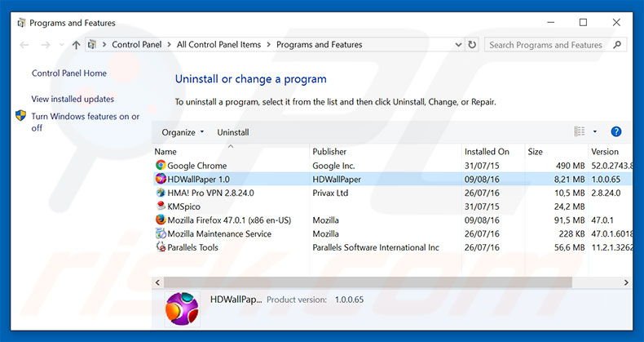Click the Uninstall toolbar button

(233, 132)
